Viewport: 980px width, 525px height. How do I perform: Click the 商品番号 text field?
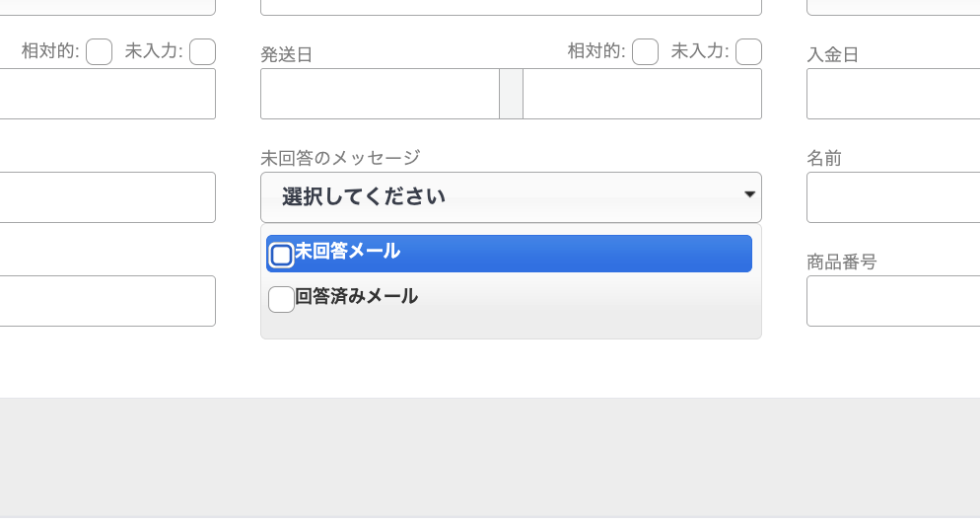click(x=892, y=301)
